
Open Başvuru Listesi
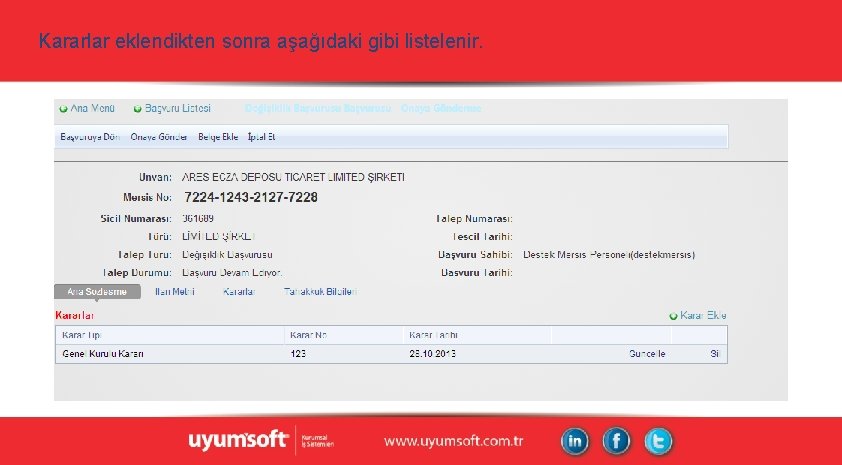178,108
